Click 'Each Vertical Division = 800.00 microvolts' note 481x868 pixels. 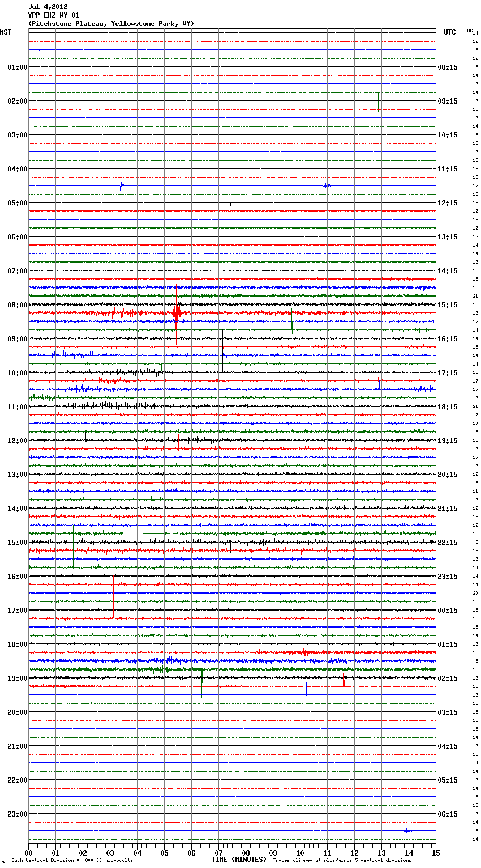click(72, 860)
